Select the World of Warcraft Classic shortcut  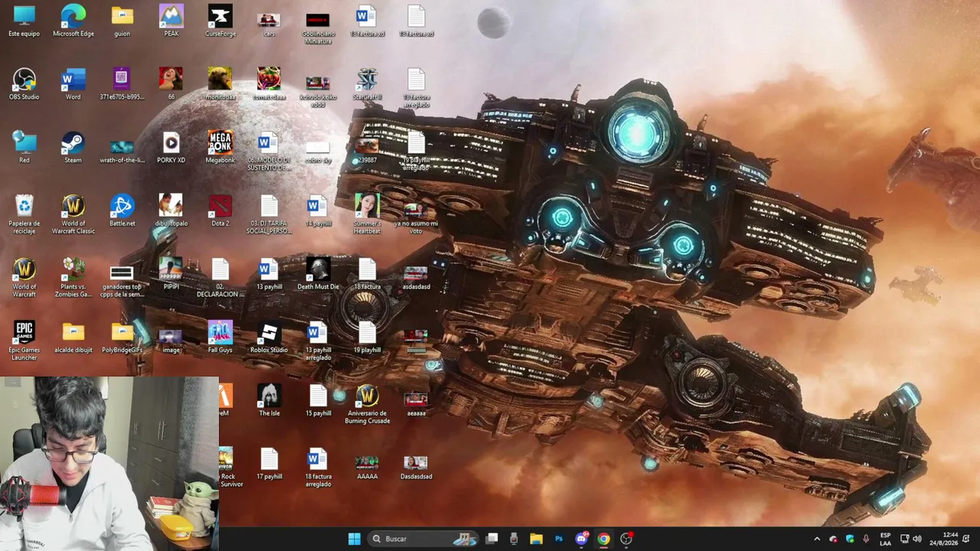coord(73,214)
